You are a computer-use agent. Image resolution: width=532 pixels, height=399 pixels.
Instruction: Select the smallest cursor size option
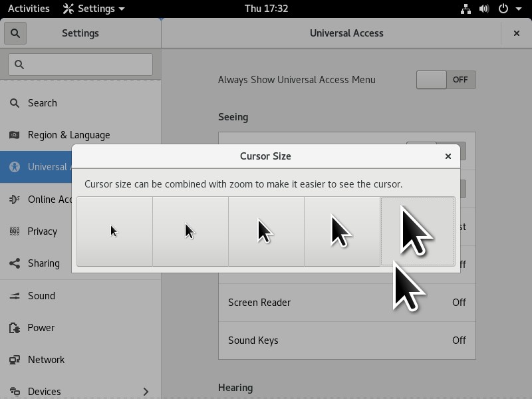(x=114, y=231)
